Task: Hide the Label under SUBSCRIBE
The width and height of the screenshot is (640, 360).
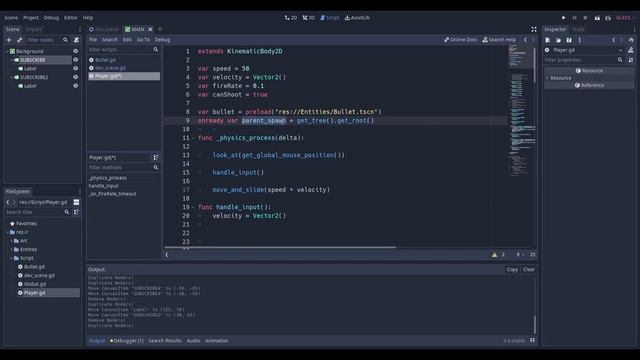Action: (76, 69)
